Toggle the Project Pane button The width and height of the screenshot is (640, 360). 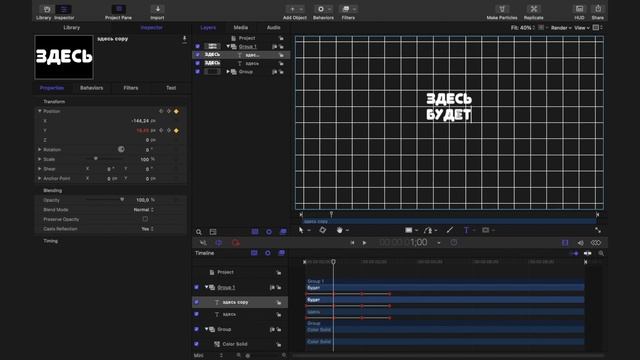pos(118,9)
